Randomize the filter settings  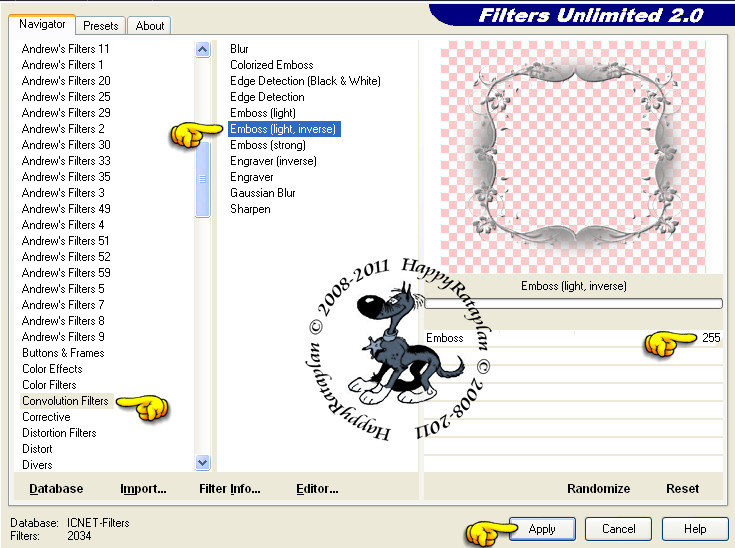click(599, 488)
